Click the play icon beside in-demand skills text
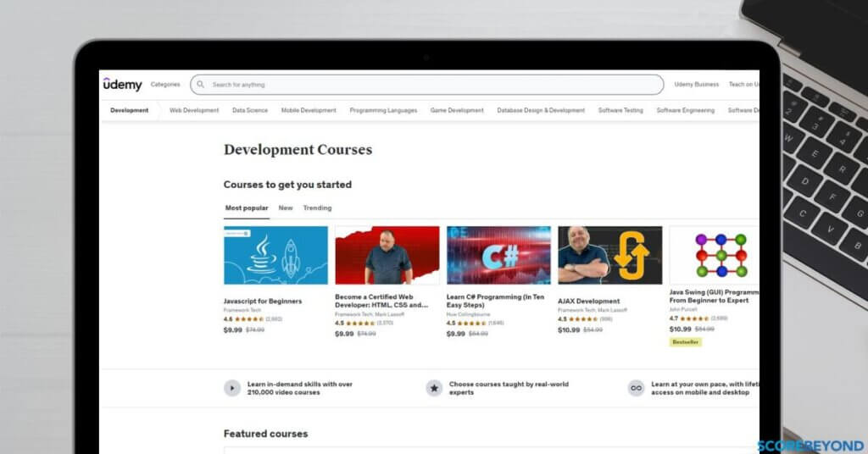868x454 pixels. 232,388
